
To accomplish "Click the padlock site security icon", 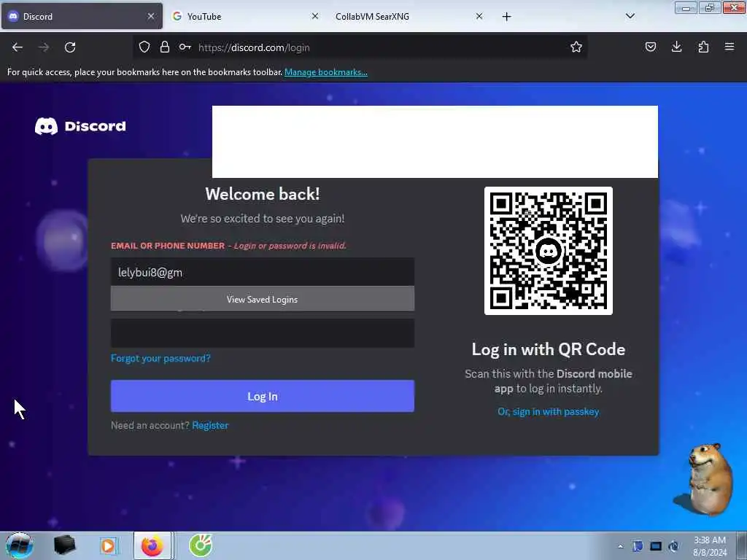I will click(x=164, y=47).
